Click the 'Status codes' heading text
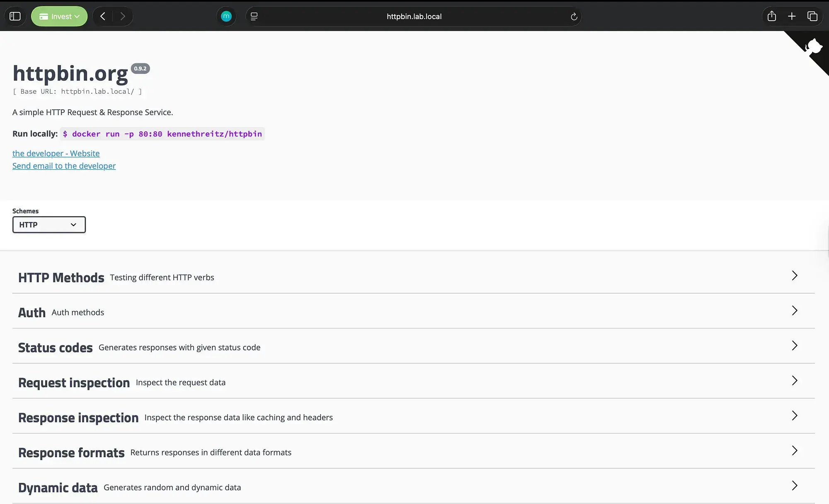The image size is (829, 504). pos(56,347)
